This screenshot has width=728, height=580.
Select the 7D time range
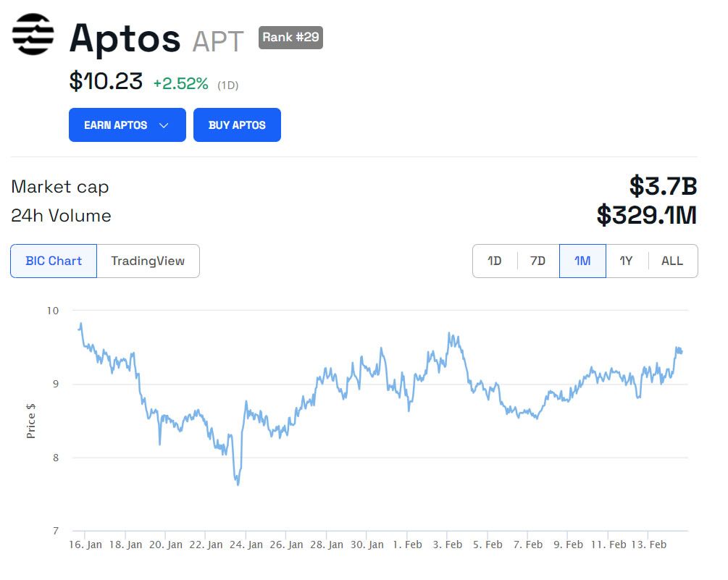(x=537, y=261)
